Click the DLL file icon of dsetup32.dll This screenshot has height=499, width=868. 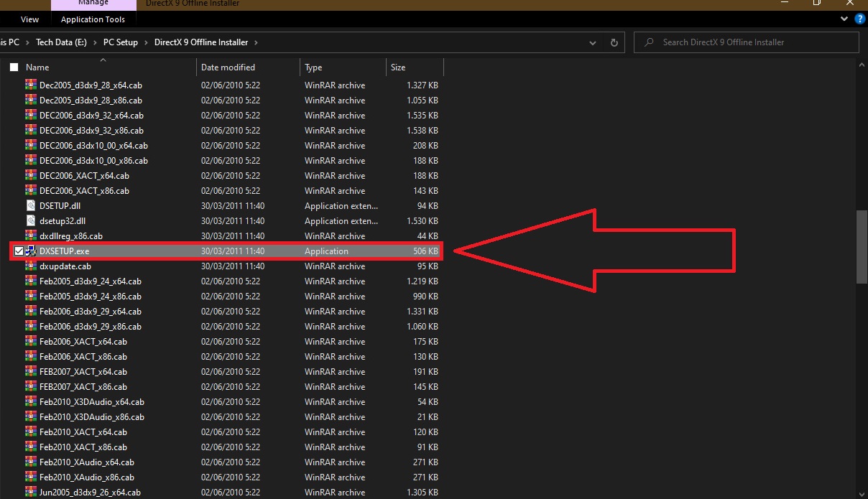coord(31,220)
